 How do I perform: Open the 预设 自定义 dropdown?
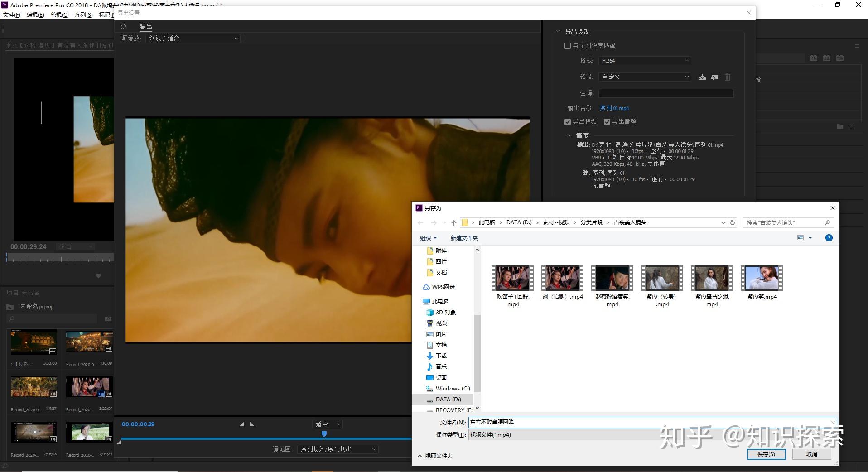click(645, 77)
